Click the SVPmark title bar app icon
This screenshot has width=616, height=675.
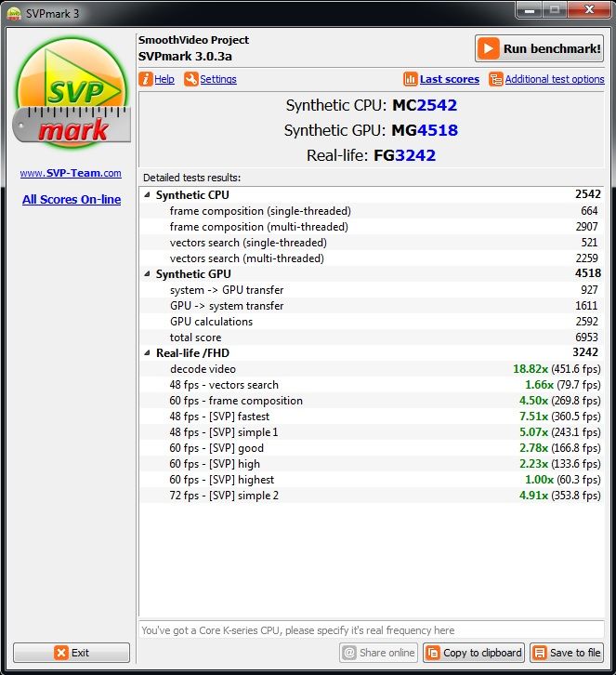[14, 13]
